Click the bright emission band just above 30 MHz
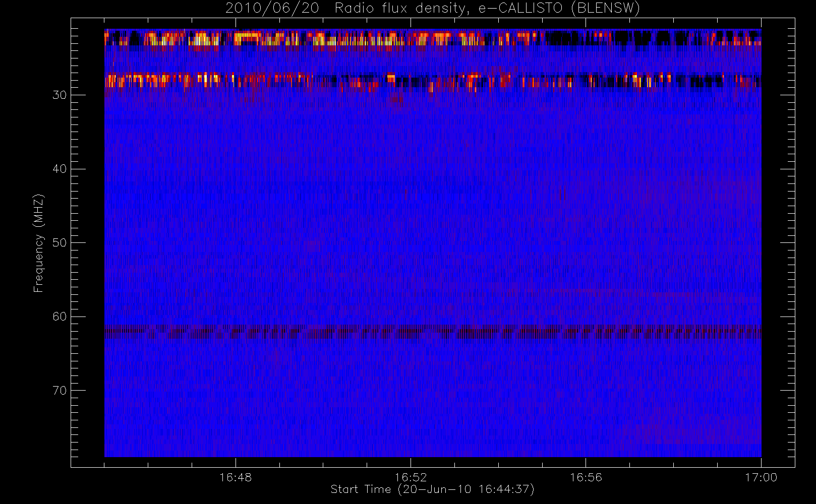Image resolution: width=816 pixels, height=504 pixels. (x=433, y=81)
